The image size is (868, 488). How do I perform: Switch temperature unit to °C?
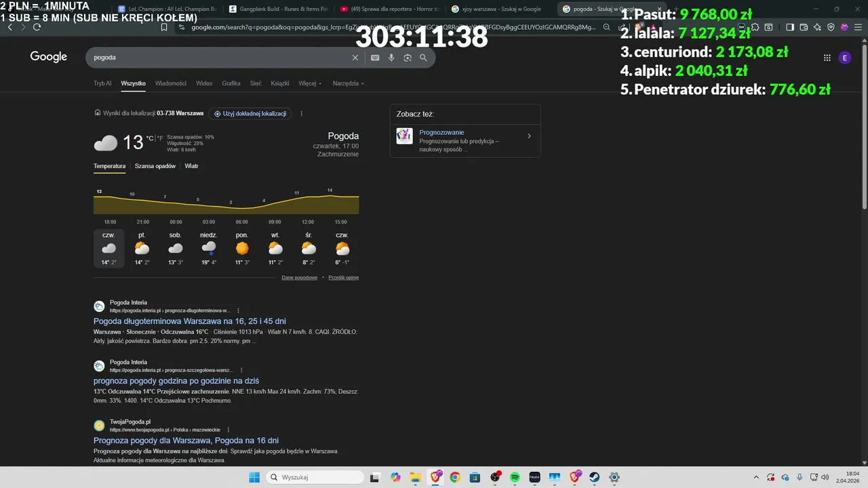point(150,138)
